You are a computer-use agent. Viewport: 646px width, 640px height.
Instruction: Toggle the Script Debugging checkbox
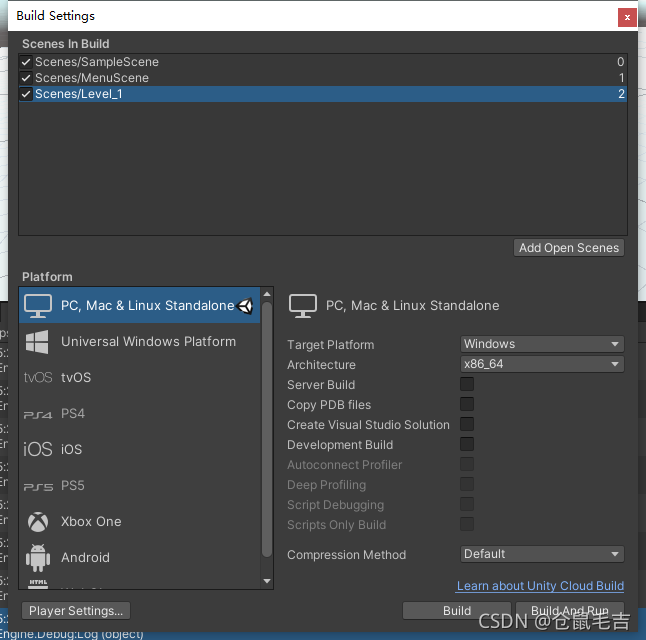[467, 504]
